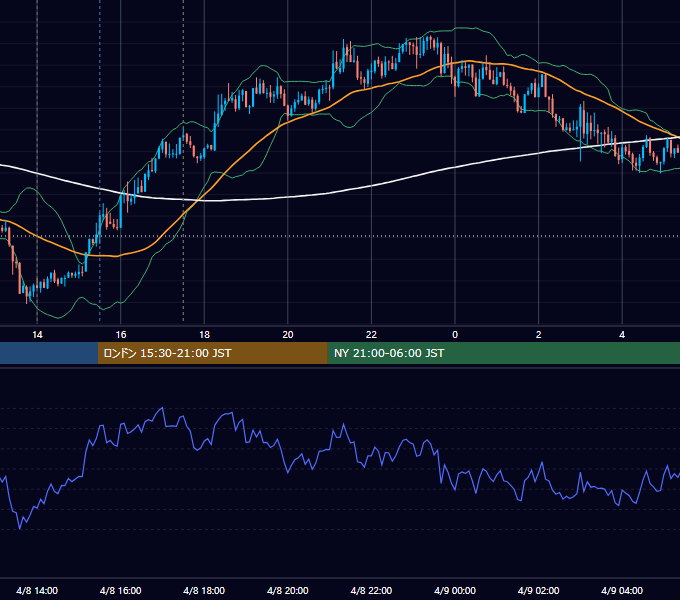Screen dimensions: 680x600
Task: Select the 22 hour label on price chart axis
Action: (x=371, y=335)
